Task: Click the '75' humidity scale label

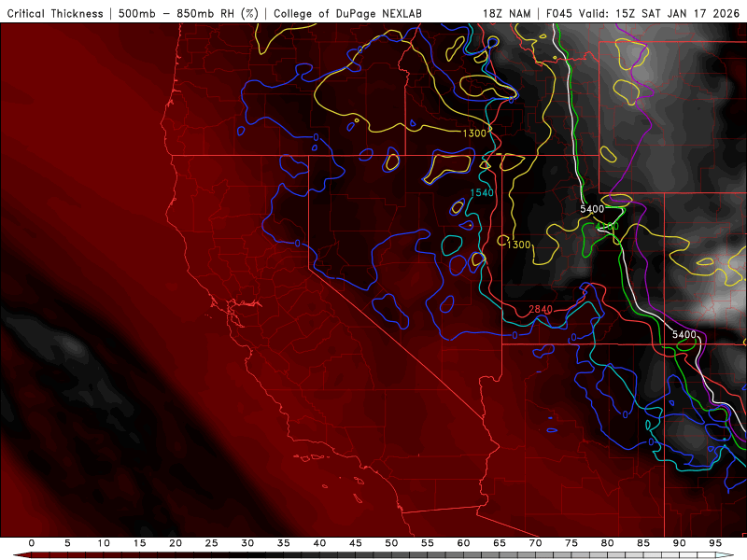Action: click(571, 543)
